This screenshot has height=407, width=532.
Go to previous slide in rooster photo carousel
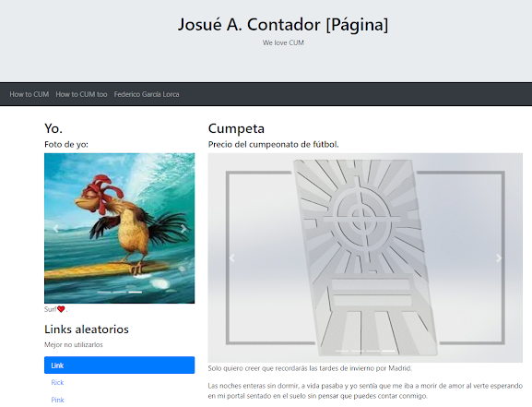(55, 228)
